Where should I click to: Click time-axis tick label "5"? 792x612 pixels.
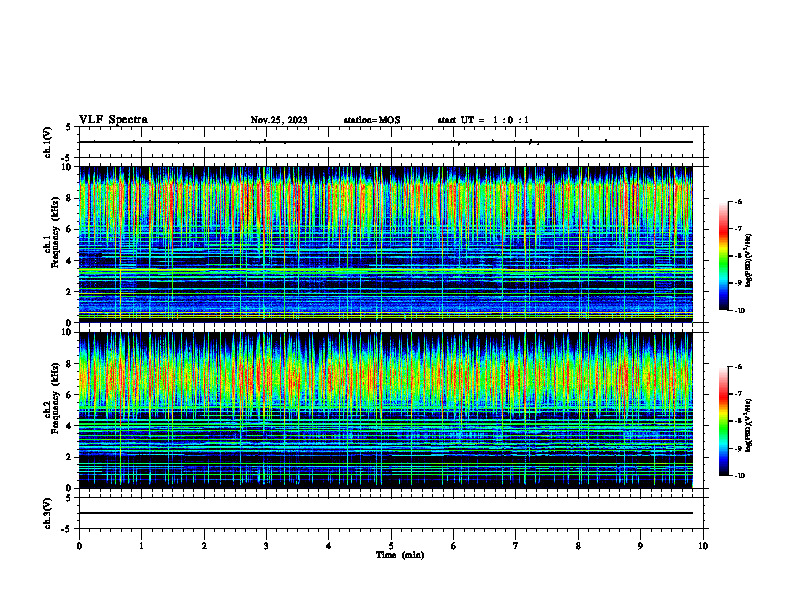391,546
